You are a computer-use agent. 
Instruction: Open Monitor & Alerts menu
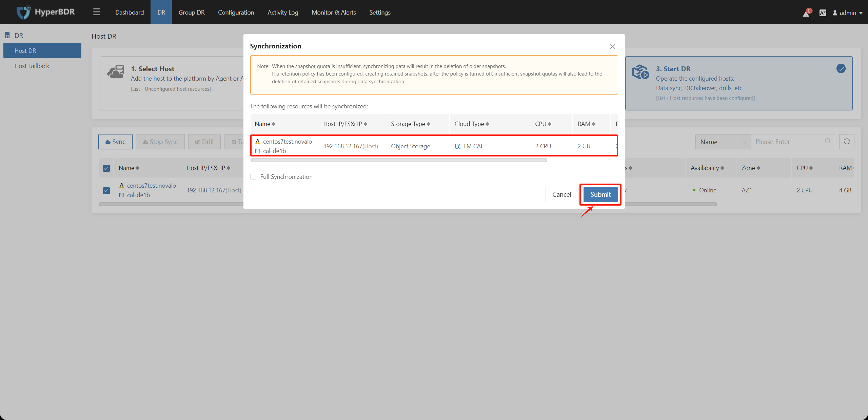click(334, 12)
